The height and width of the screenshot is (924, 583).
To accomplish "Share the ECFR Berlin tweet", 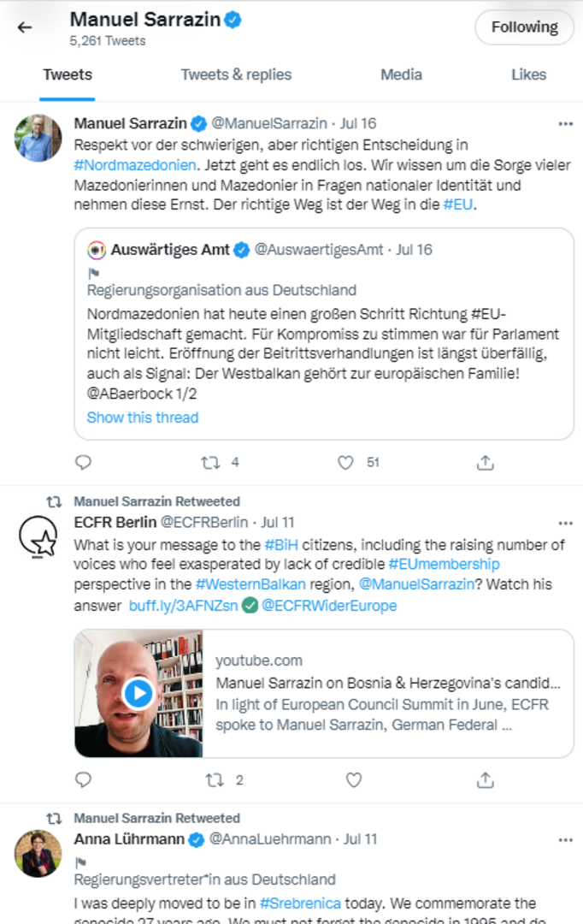I will 486,780.
